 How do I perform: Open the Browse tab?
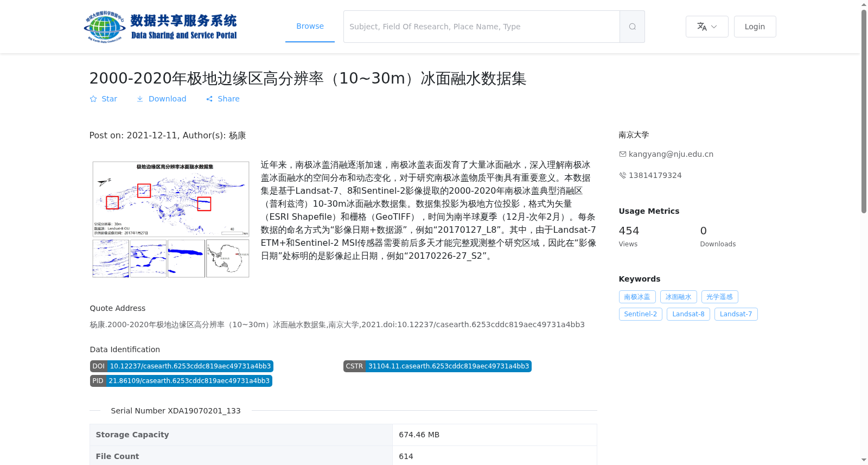click(310, 26)
